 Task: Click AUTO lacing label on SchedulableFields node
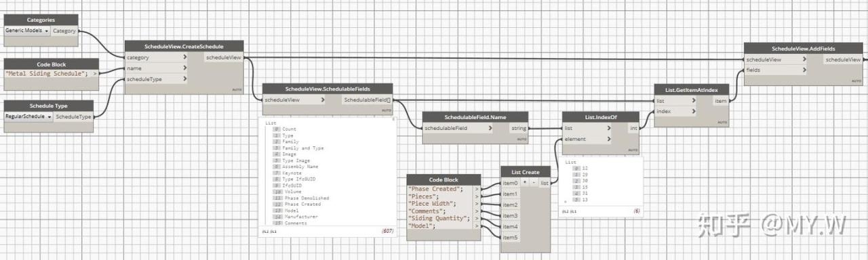pyautogui.click(x=386, y=110)
